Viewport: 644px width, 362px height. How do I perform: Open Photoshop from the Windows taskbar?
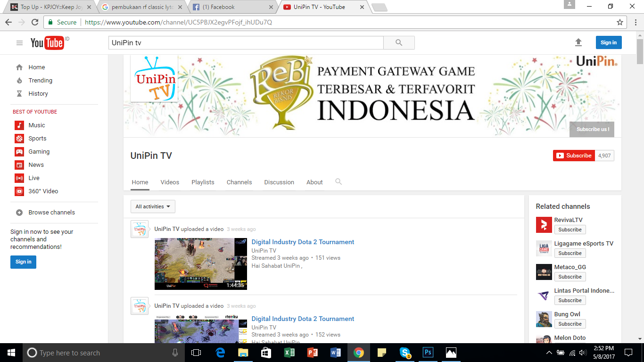point(428,353)
